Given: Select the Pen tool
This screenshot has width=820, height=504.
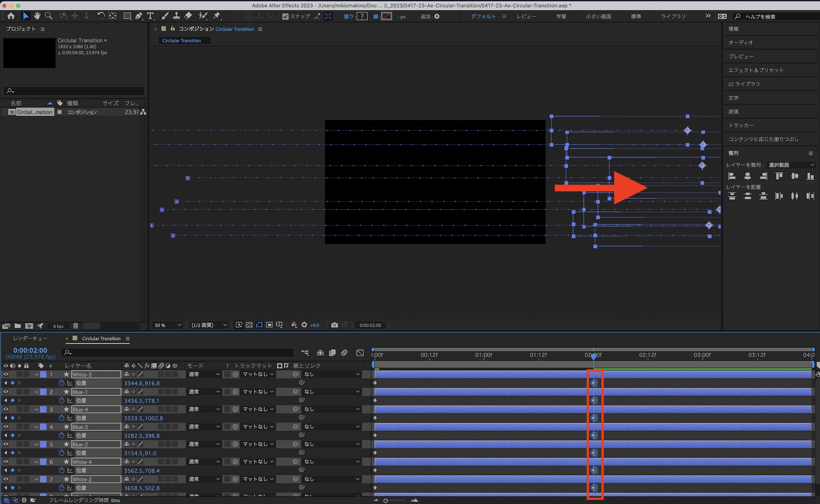Looking at the screenshot, I should (x=139, y=16).
